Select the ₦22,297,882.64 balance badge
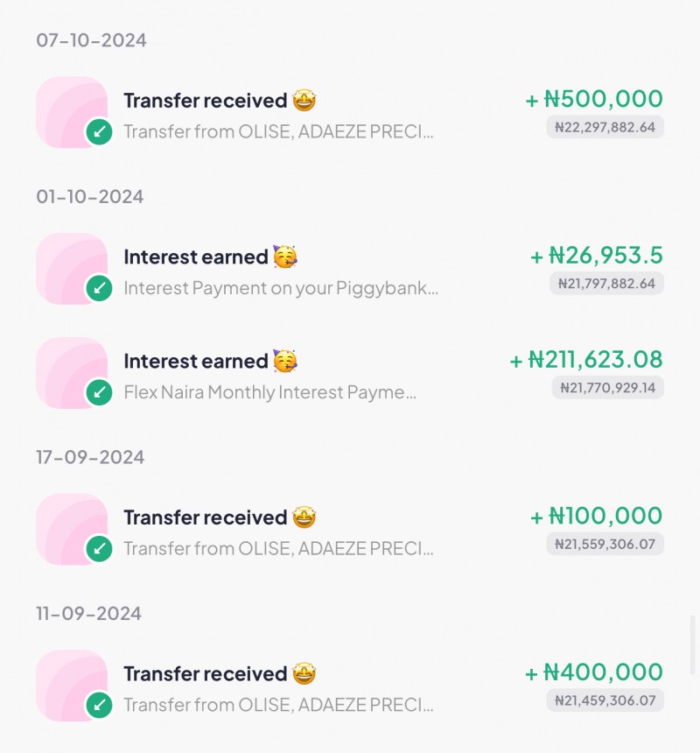The width and height of the screenshot is (700, 753). pyautogui.click(x=605, y=128)
